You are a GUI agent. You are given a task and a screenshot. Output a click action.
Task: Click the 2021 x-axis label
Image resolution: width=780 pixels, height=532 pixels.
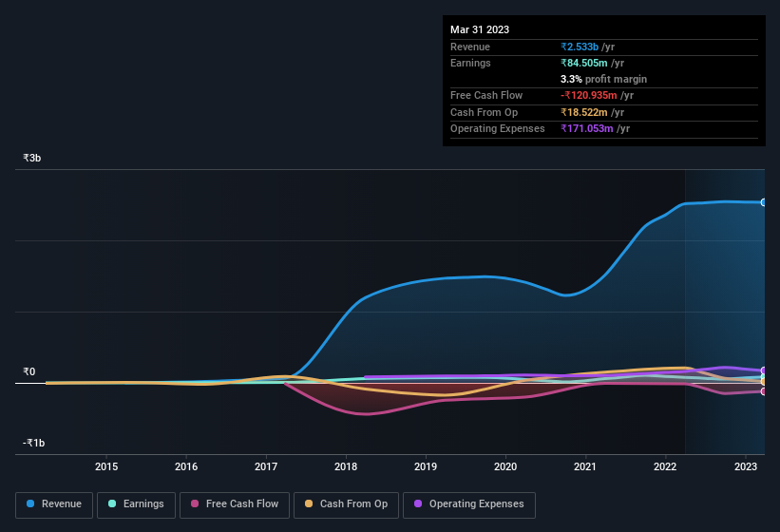pos(585,466)
